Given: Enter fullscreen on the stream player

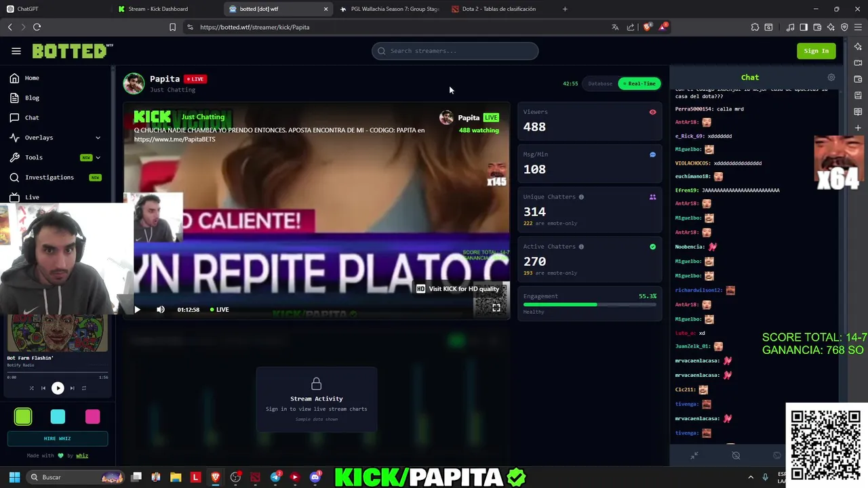Looking at the screenshot, I should coord(496,308).
